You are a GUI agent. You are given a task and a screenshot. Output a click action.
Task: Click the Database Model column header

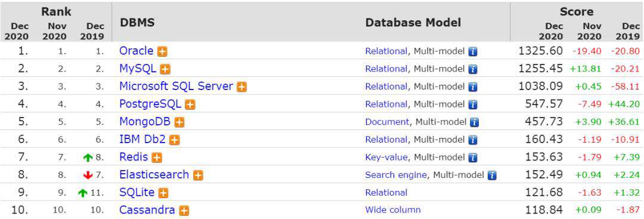[413, 22]
